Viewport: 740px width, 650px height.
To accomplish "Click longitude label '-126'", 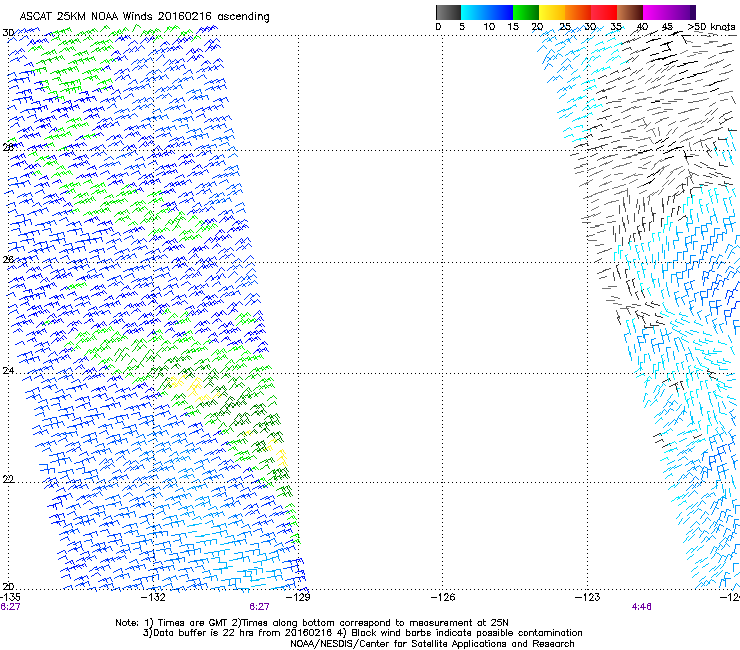I will (443, 597).
